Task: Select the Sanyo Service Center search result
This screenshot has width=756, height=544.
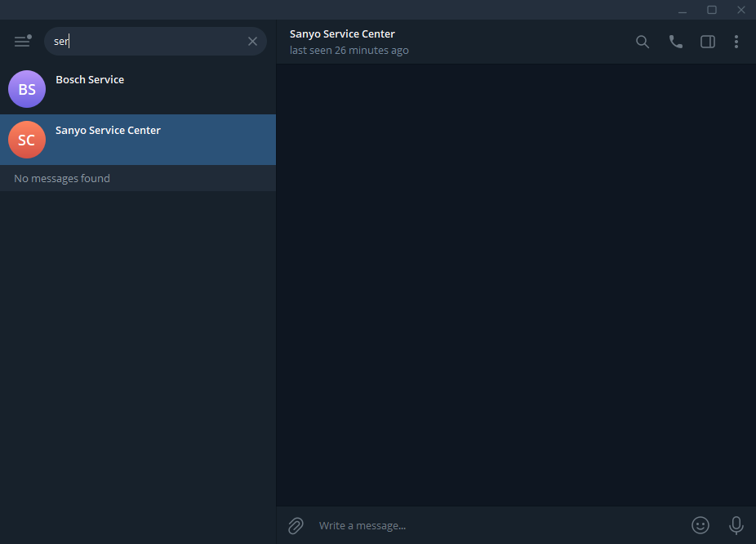Action: coord(138,140)
